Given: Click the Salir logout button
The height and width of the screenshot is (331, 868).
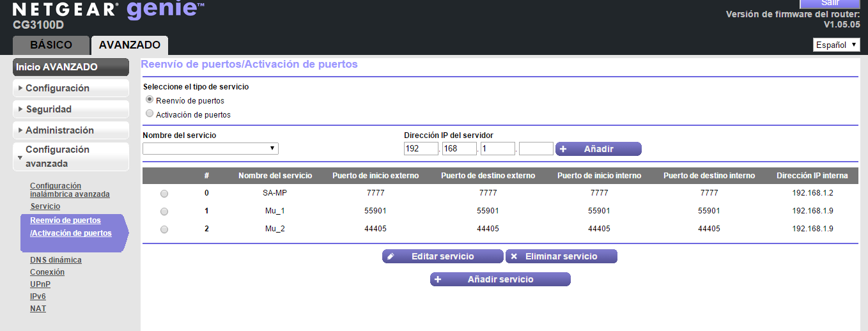Looking at the screenshot, I should coord(830,4).
